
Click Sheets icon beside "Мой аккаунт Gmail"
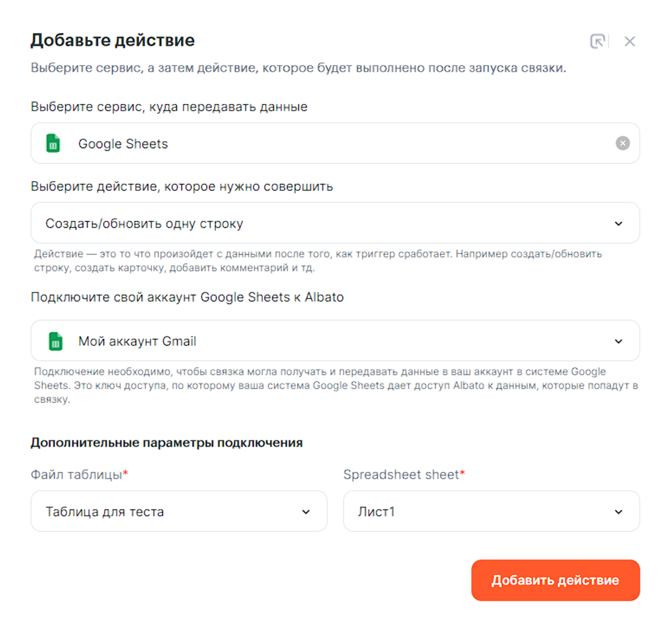tap(55, 341)
